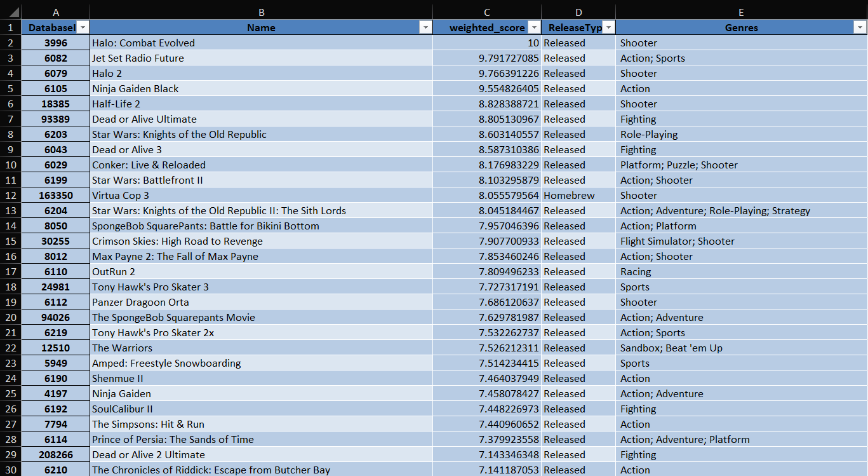Click the Genres header cell
The width and height of the screenshot is (868, 476).
coord(741,27)
